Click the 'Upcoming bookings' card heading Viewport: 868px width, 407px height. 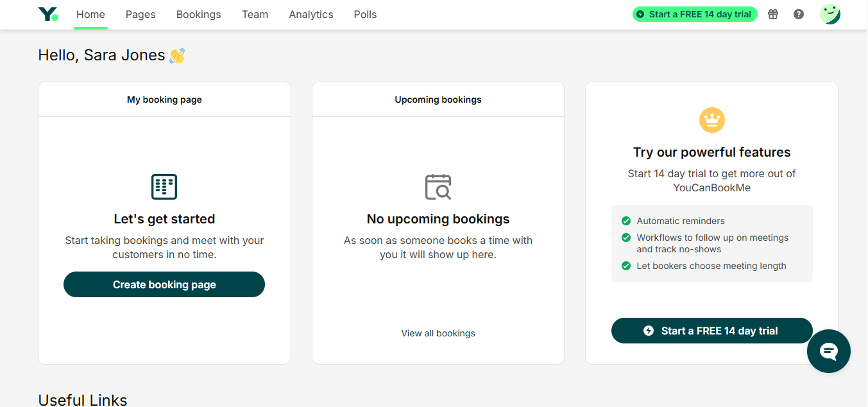click(438, 100)
